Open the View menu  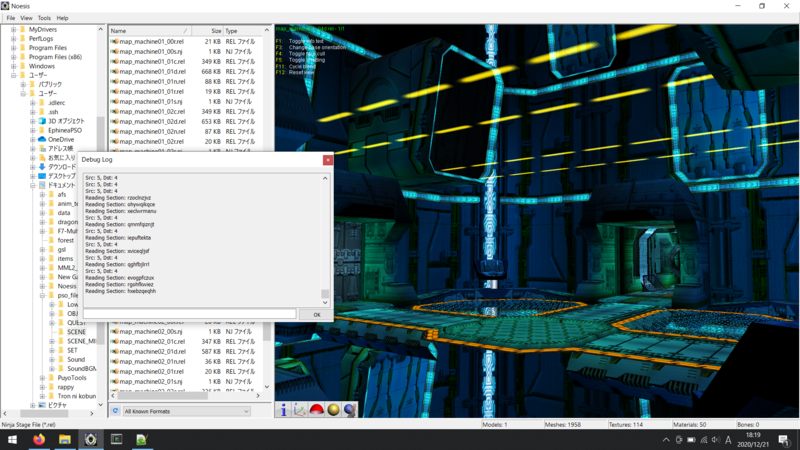click(x=26, y=18)
